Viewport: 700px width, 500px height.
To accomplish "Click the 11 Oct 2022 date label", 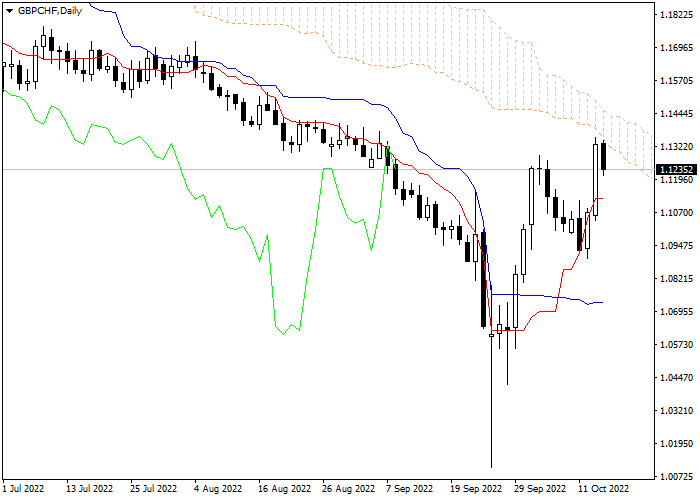I will (x=604, y=489).
